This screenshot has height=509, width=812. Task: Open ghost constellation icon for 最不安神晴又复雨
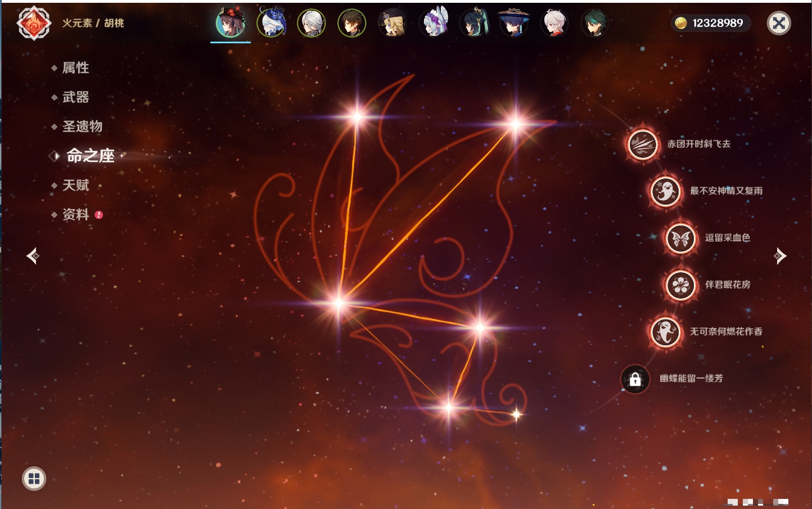tap(666, 191)
